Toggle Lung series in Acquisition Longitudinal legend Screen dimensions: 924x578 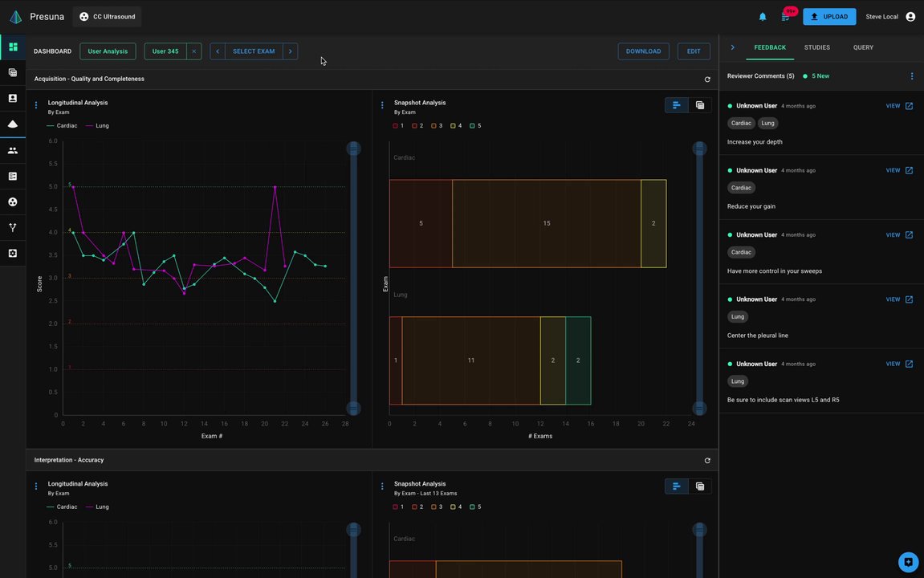(x=97, y=125)
